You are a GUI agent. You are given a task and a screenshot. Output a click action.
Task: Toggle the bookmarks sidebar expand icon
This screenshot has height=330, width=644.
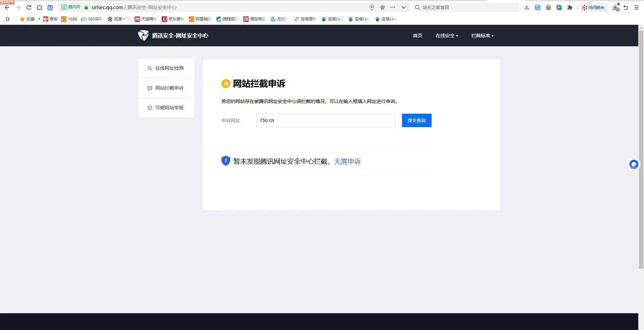click(8, 19)
